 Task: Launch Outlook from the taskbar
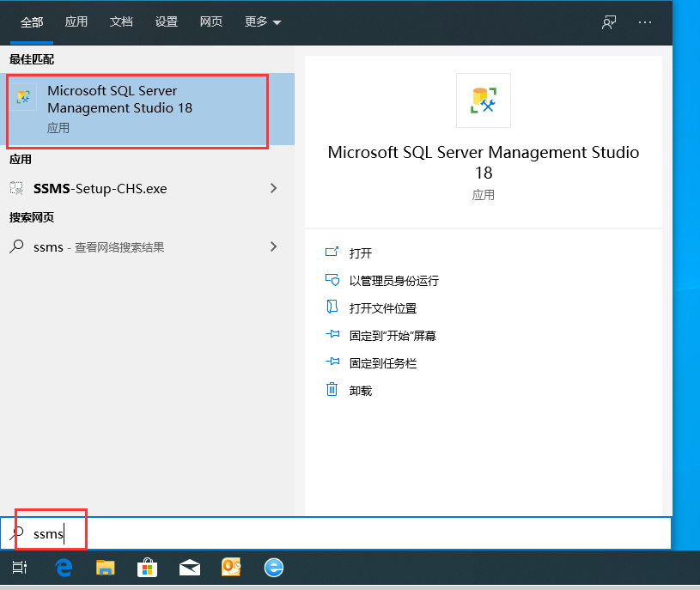pos(231,567)
